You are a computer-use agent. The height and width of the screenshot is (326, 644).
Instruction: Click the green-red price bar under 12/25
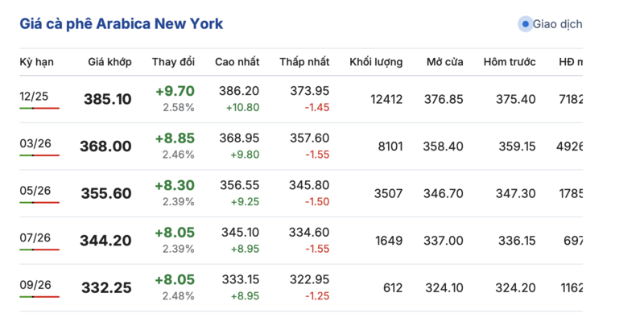[39, 108]
